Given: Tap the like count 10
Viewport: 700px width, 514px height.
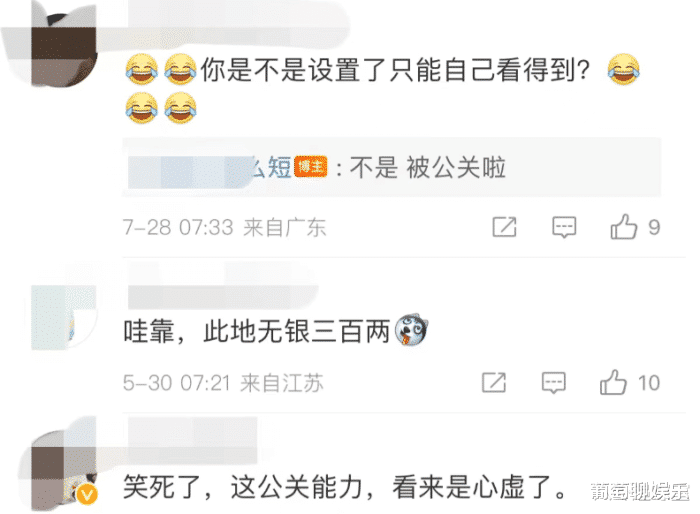Looking at the screenshot, I should (649, 383).
